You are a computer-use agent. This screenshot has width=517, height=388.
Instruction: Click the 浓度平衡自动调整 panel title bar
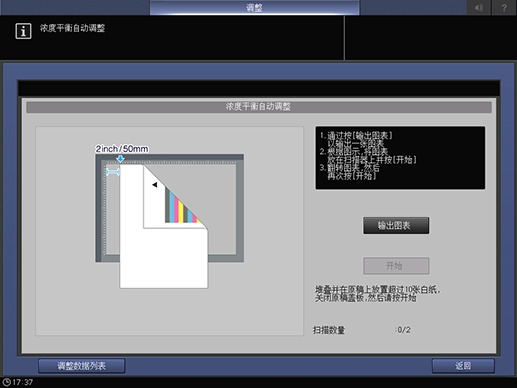259,107
